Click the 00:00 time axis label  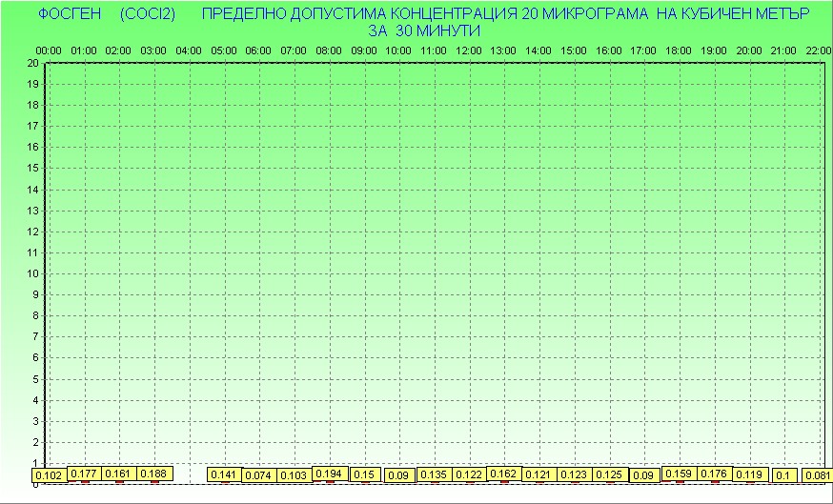tap(49, 50)
